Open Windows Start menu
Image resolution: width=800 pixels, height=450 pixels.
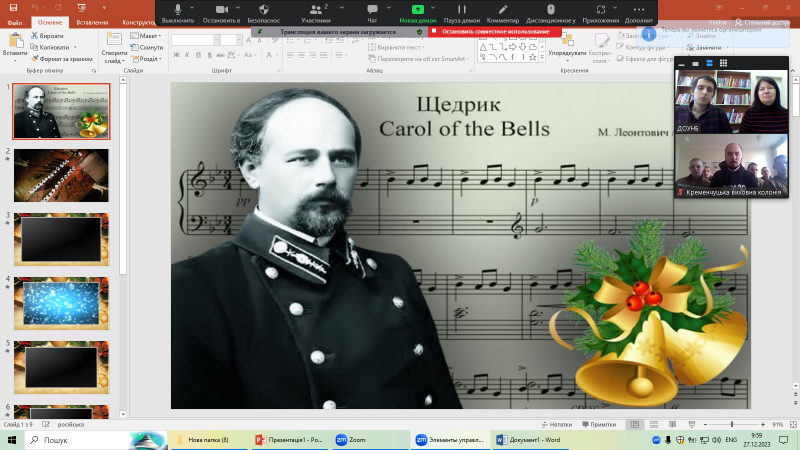(12, 440)
